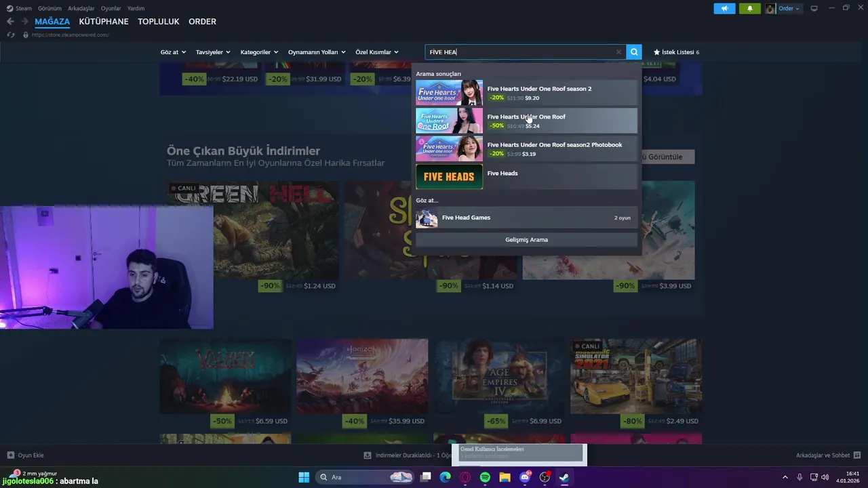Open the clock showing 16:41
The width and height of the screenshot is (868, 488).
(x=848, y=477)
